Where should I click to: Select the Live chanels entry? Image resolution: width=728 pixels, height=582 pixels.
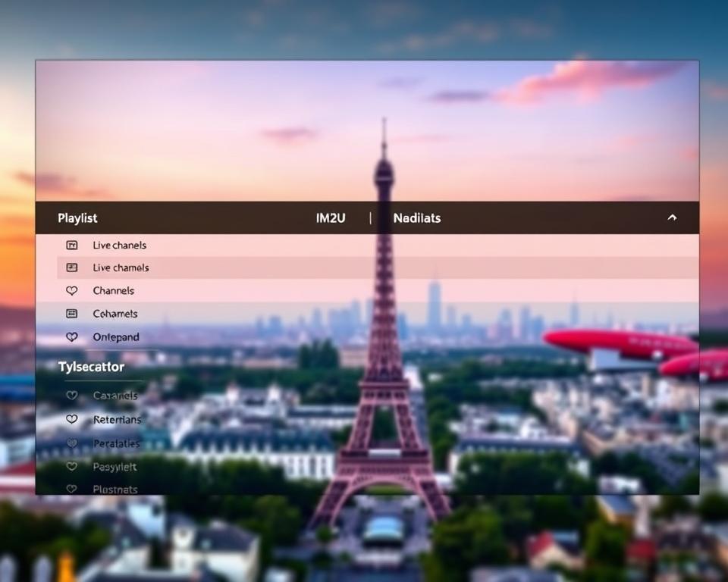pyautogui.click(x=119, y=245)
